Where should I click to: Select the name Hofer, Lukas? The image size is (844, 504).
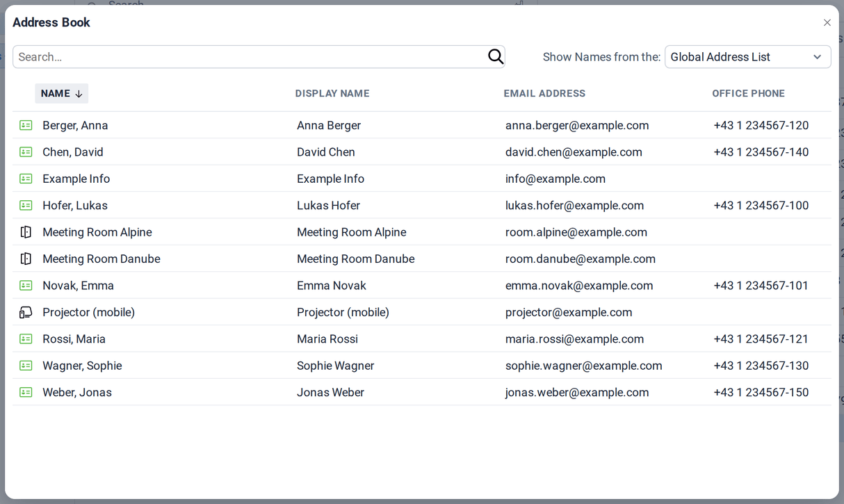[75, 206]
